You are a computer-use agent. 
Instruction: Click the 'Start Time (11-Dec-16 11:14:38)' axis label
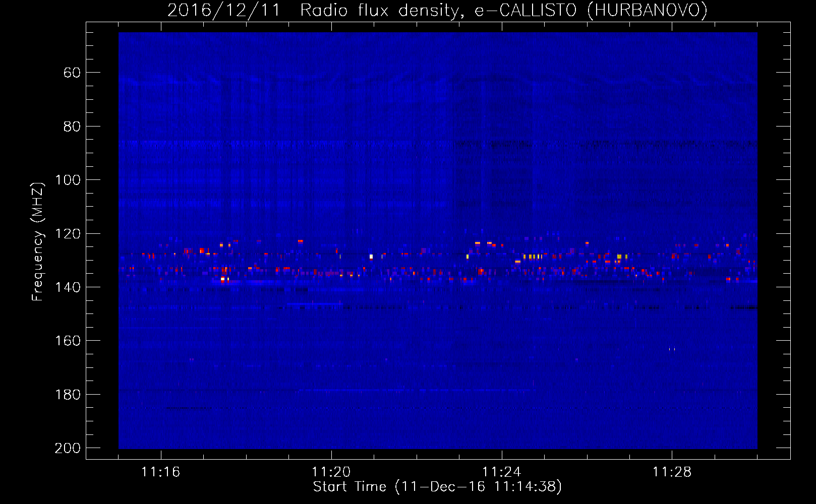click(x=437, y=487)
